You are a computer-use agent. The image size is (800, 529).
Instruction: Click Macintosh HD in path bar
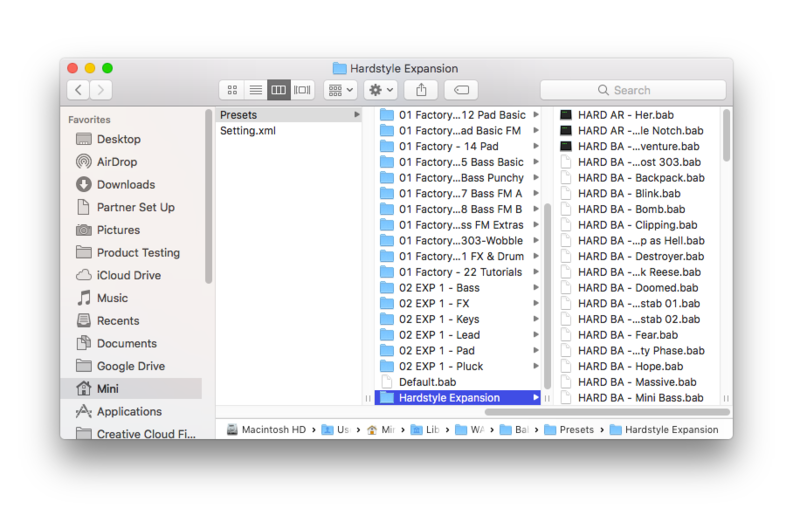pos(266,430)
